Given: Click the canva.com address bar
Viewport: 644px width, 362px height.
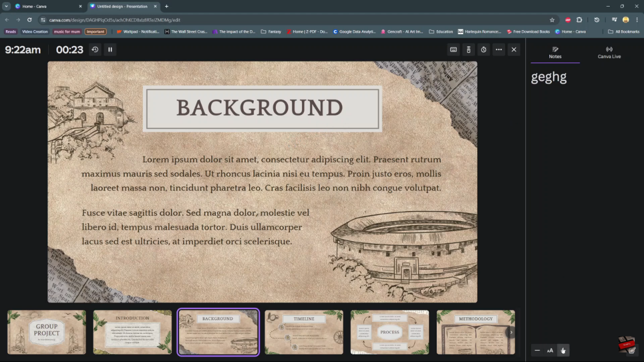Looking at the screenshot, I should [x=297, y=20].
